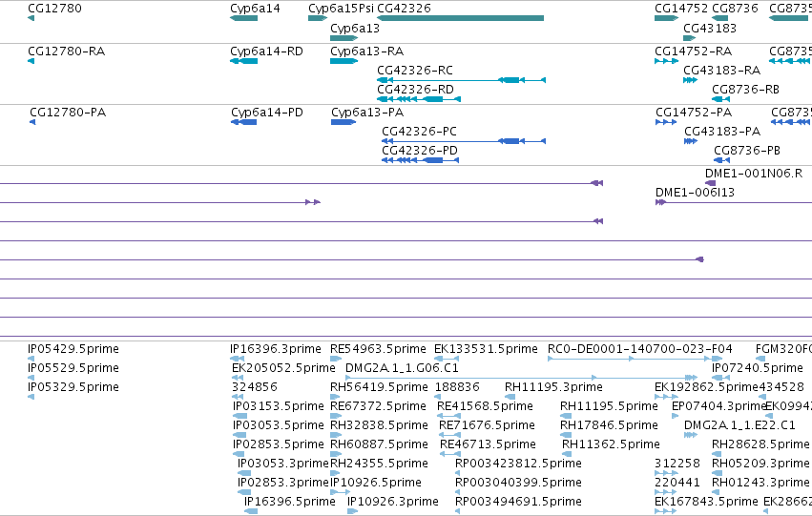Click the Cyp6a13-RA transcript

(344, 61)
